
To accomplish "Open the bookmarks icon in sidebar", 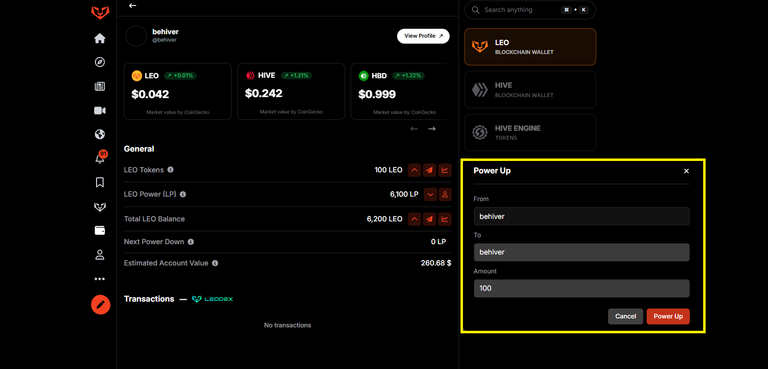I will 100,183.
